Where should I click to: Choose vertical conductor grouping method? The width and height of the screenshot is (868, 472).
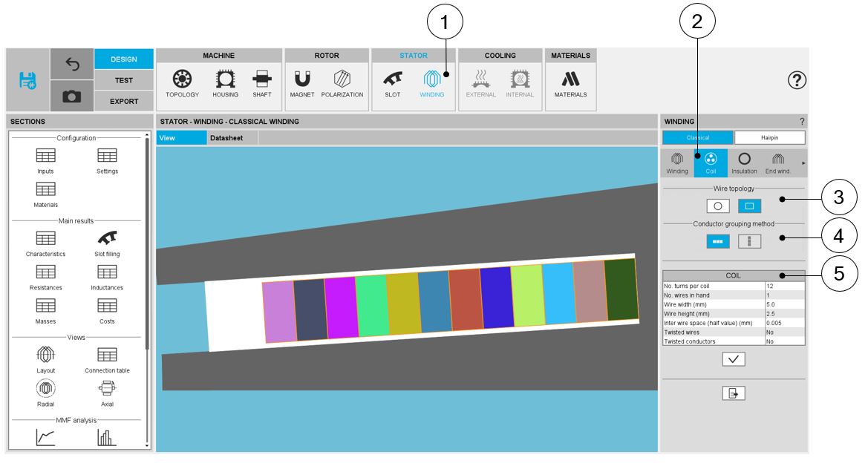(749, 240)
